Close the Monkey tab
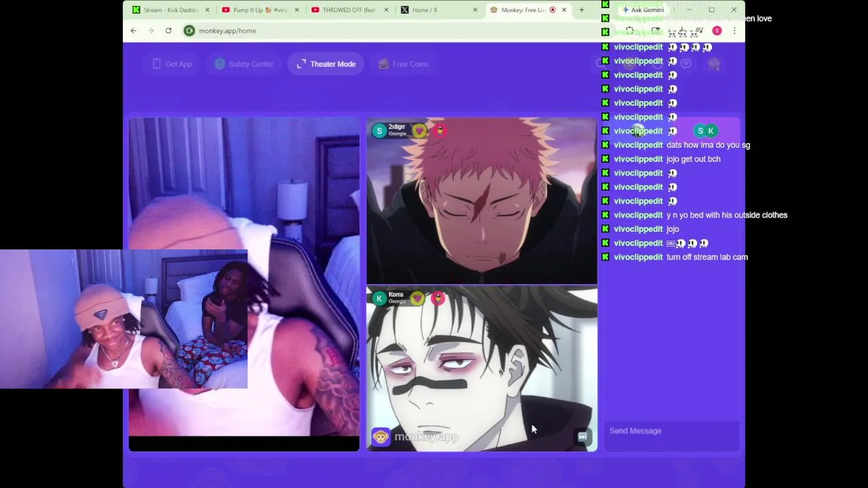Image resolution: width=868 pixels, height=488 pixels. click(x=565, y=9)
